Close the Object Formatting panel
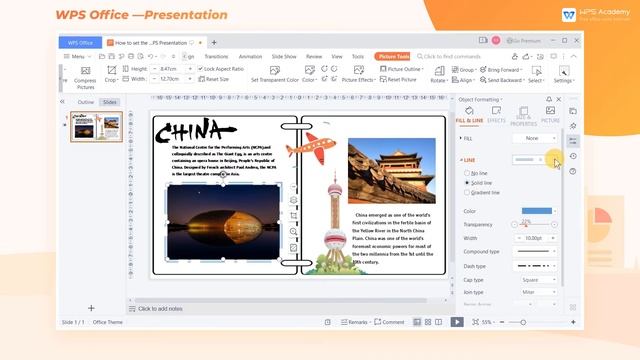The width and height of the screenshot is (640, 360). click(x=559, y=99)
